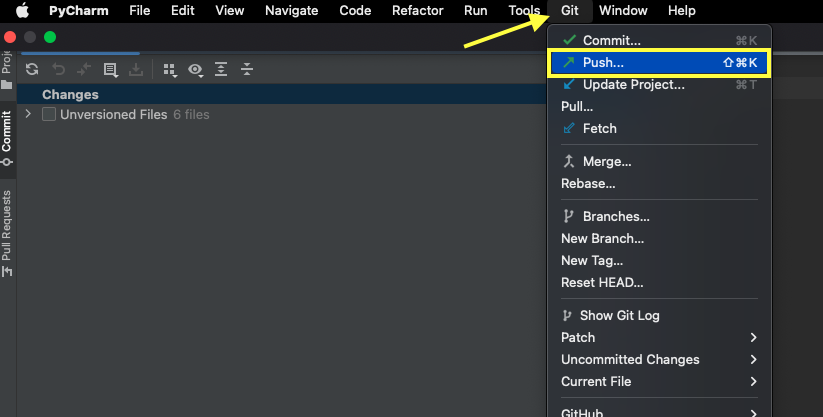823x417 pixels.
Task: Open the Window menu
Action: pos(623,11)
